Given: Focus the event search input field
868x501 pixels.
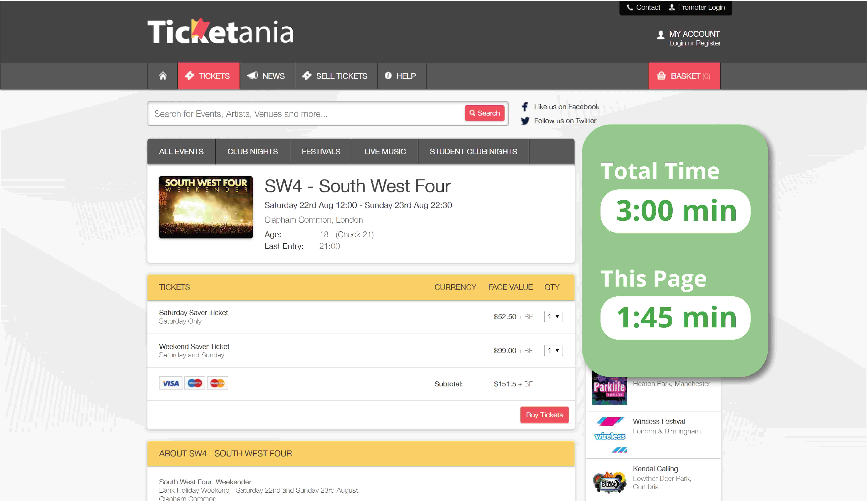Looking at the screenshot, I should pos(306,114).
